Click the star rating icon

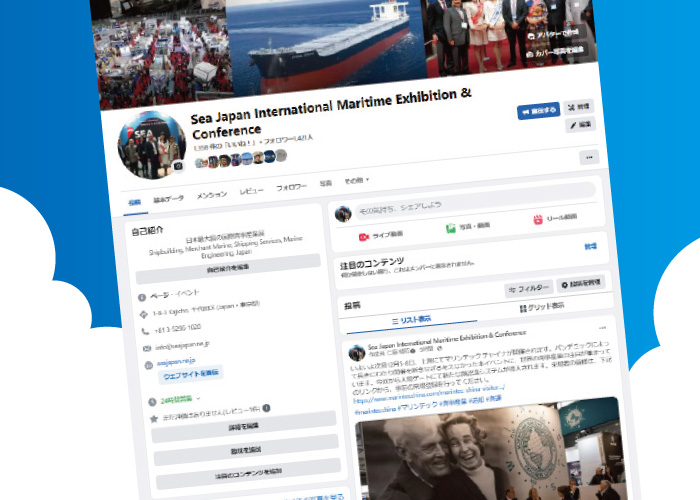point(154,419)
